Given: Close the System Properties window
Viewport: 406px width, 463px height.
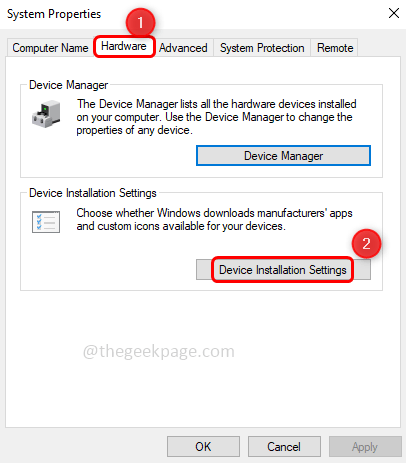Looking at the screenshot, I should pos(394,13).
